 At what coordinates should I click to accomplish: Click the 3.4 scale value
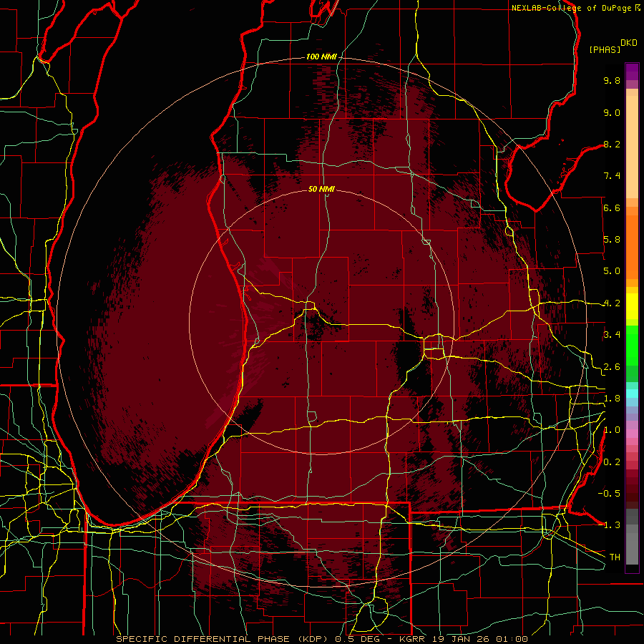(612, 335)
